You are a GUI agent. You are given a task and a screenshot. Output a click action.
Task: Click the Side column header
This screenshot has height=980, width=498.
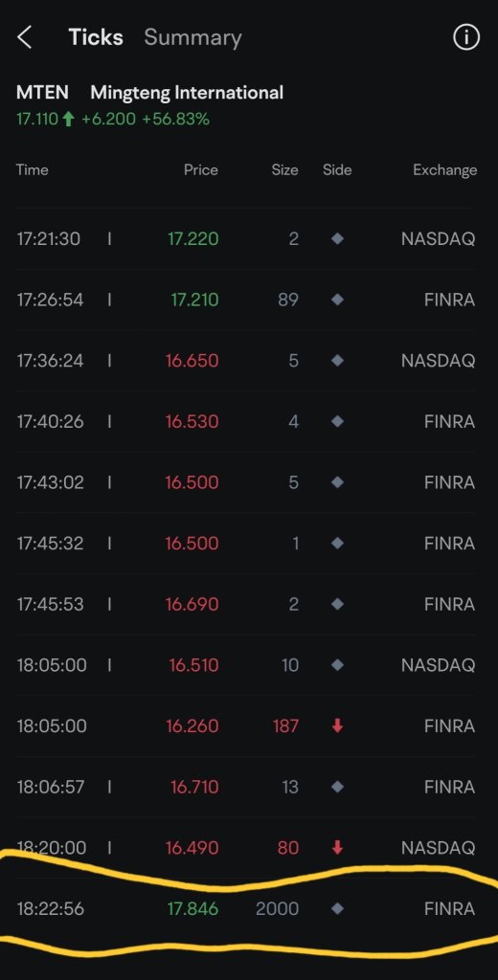click(x=337, y=170)
